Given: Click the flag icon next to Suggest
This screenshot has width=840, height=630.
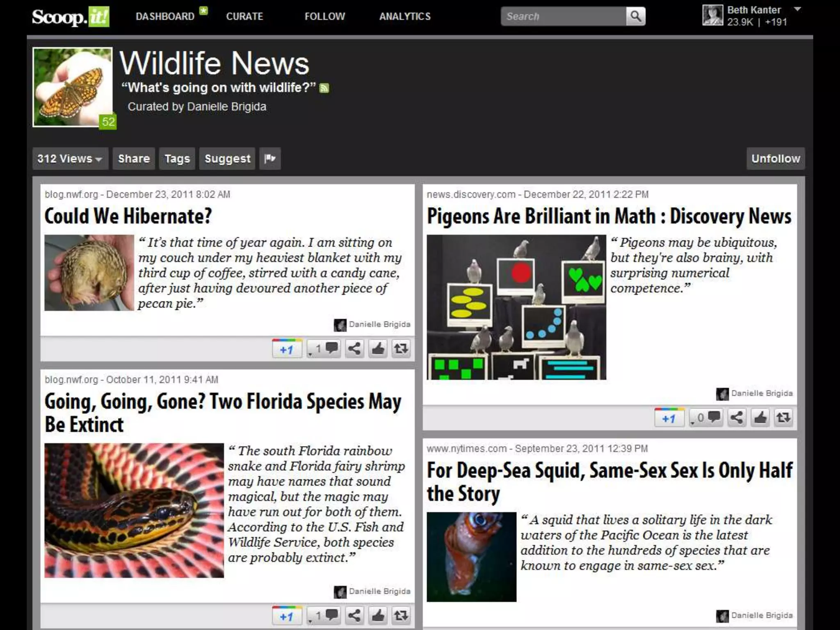Looking at the screenshot, I should (270, 158).
